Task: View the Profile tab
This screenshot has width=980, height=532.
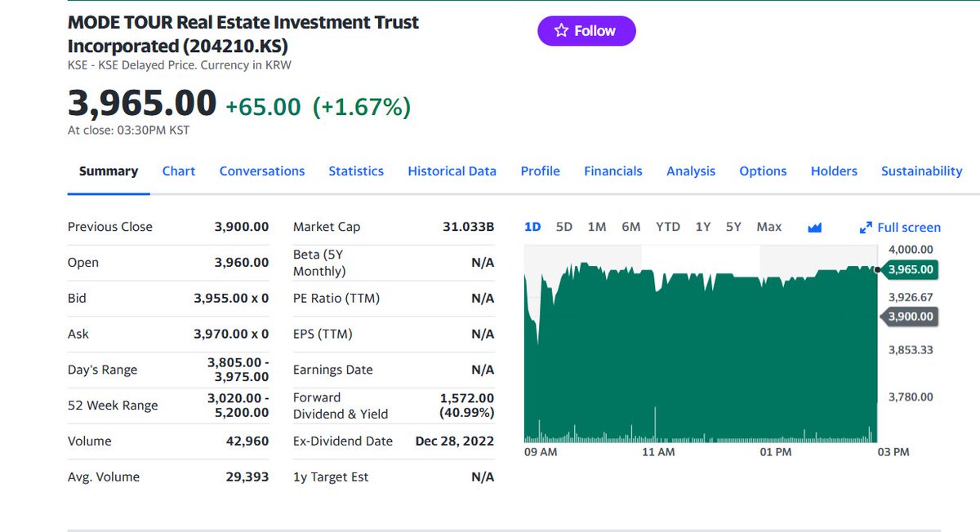Action: click(541, 171)
